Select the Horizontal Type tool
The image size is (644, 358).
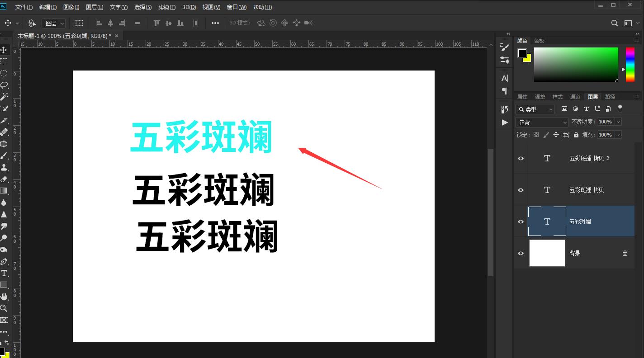(5, 273)
